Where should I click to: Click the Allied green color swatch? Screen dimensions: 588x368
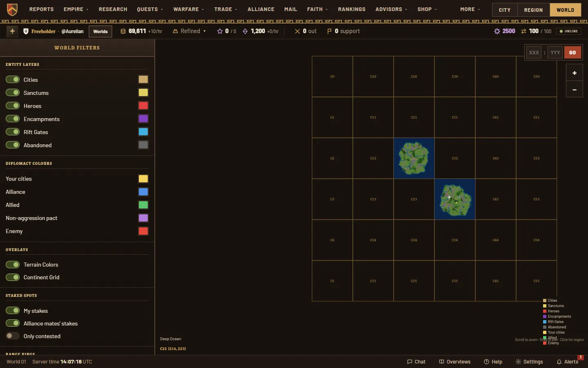coord(143,205)
